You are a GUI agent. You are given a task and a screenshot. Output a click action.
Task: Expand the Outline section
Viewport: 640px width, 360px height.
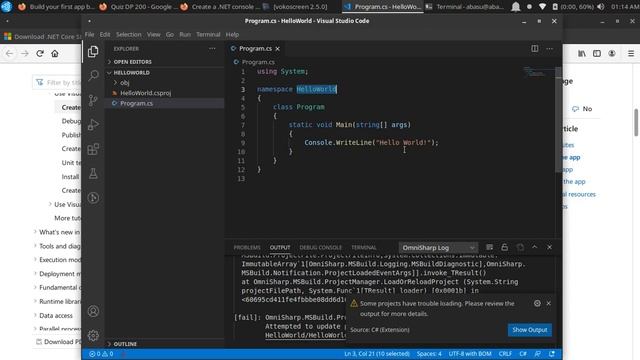(x=125, y=344)
